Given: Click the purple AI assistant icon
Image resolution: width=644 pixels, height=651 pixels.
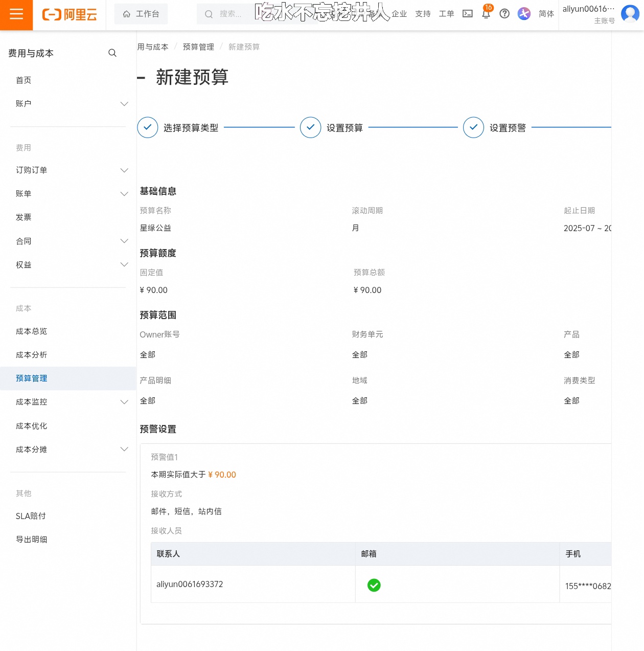Looking at the screenshot, I should click(x=524, y=14).
